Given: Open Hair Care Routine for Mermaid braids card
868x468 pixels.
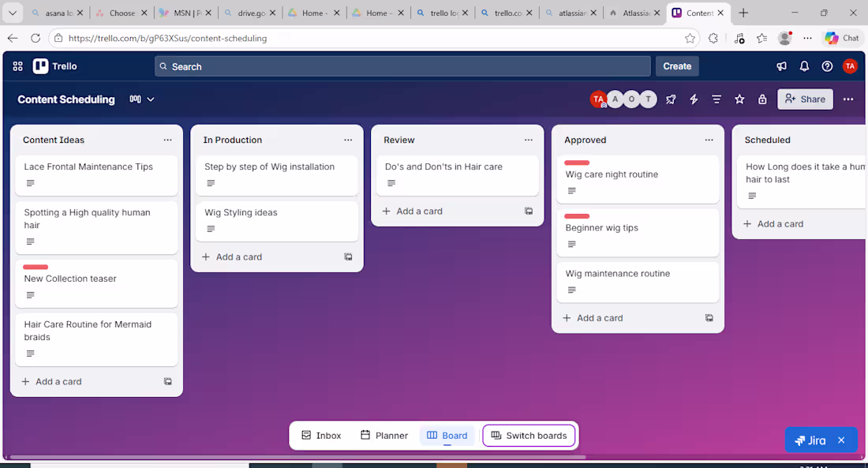Looking at the screenshot, I should click(x=96, y=339).
